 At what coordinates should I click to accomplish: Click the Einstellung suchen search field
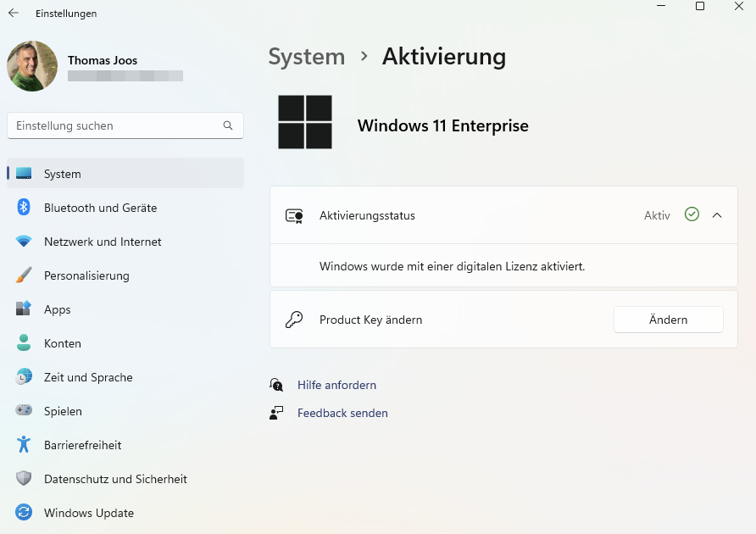click(110, 125)
